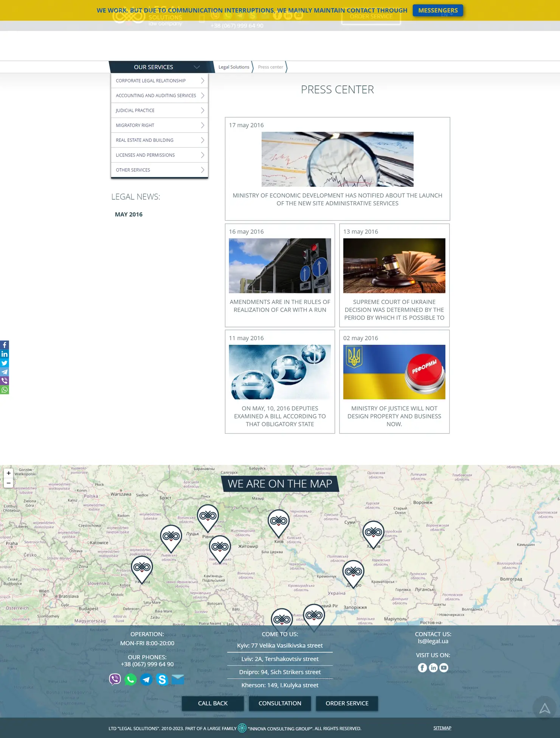The height and width of the screenshot is (738, 560).
Task: Open the footer Skype contact icon
Action: point(162,679)
